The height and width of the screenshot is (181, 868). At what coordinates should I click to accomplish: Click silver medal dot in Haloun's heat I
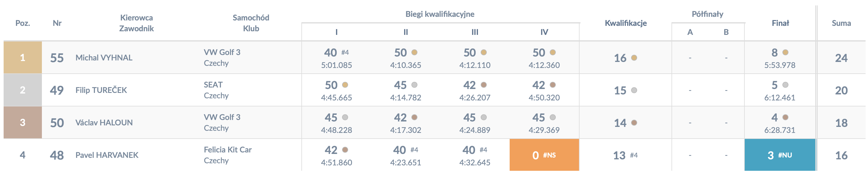pyautogui.click(x=345, y=118)
